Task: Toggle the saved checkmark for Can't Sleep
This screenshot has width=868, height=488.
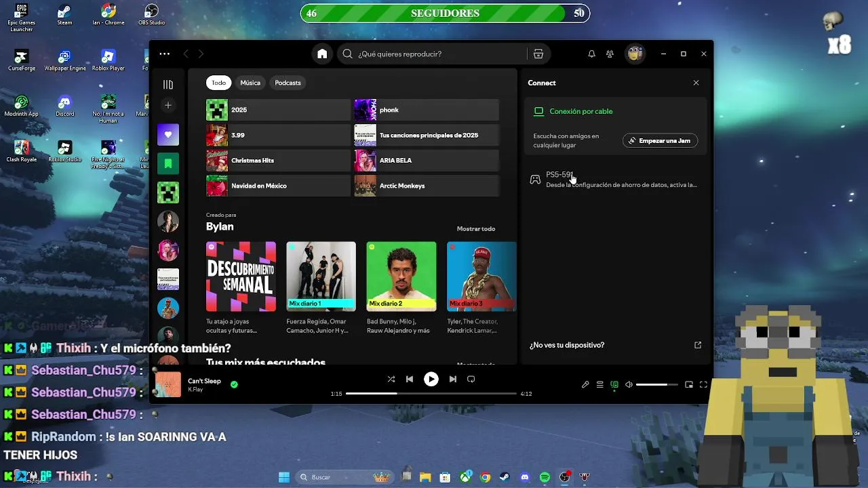Action: 234,384
